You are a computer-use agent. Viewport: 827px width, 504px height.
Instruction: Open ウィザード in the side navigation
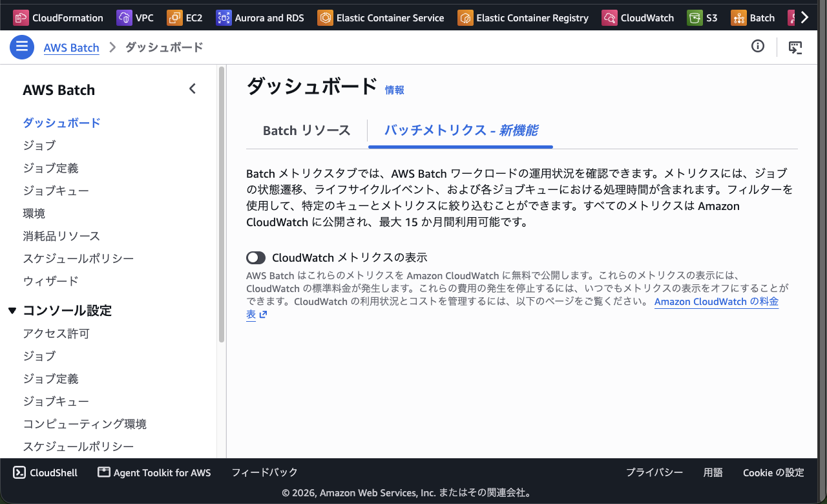50,281
